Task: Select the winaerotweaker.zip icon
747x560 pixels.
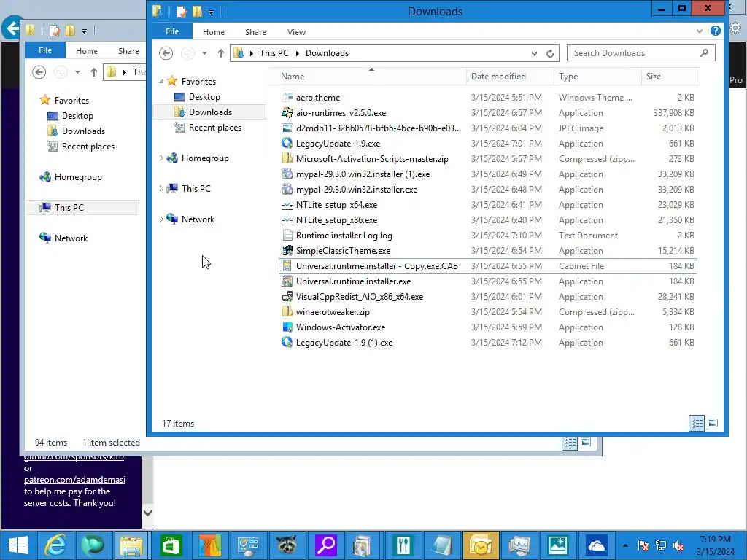Action: coord(287,312)
